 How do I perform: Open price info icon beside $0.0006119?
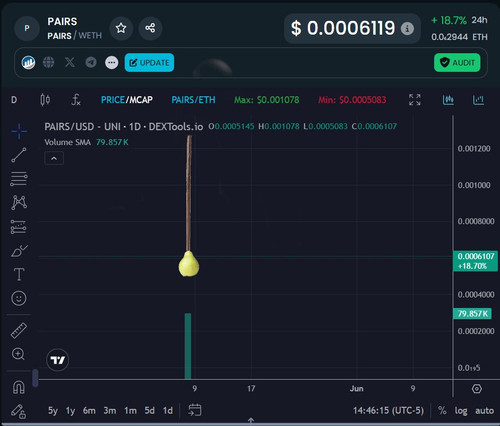point(407,29)
